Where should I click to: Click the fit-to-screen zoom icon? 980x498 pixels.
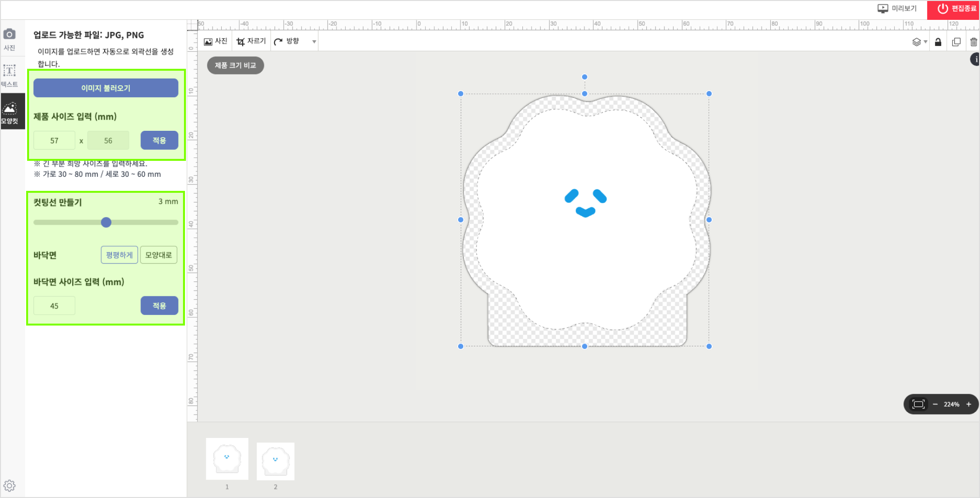pos(918,404)
